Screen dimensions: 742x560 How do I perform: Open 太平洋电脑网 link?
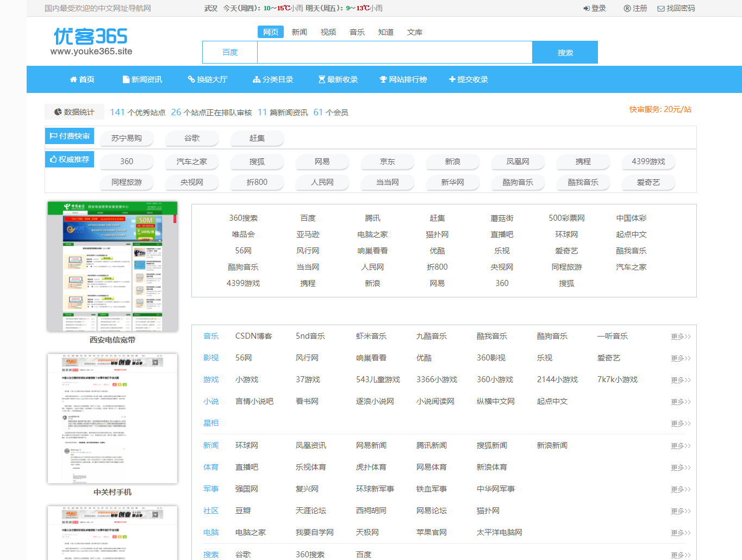[500, 532]
